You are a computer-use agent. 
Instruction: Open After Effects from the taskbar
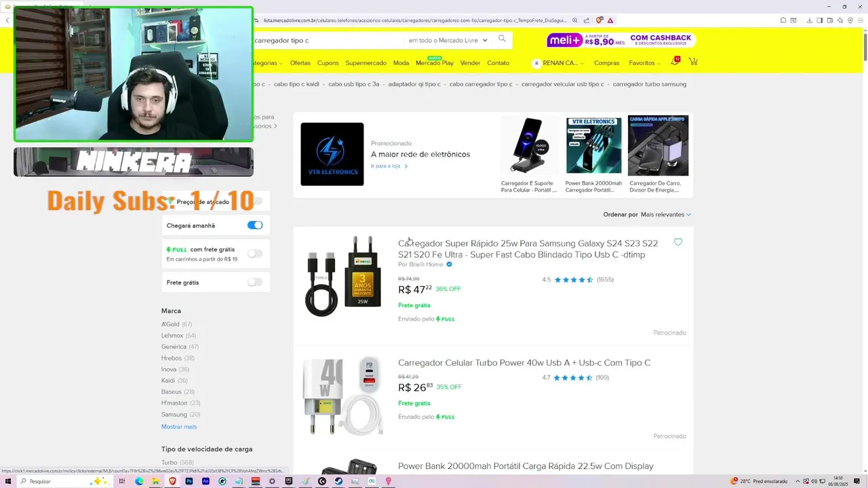(x=205, y=481)
